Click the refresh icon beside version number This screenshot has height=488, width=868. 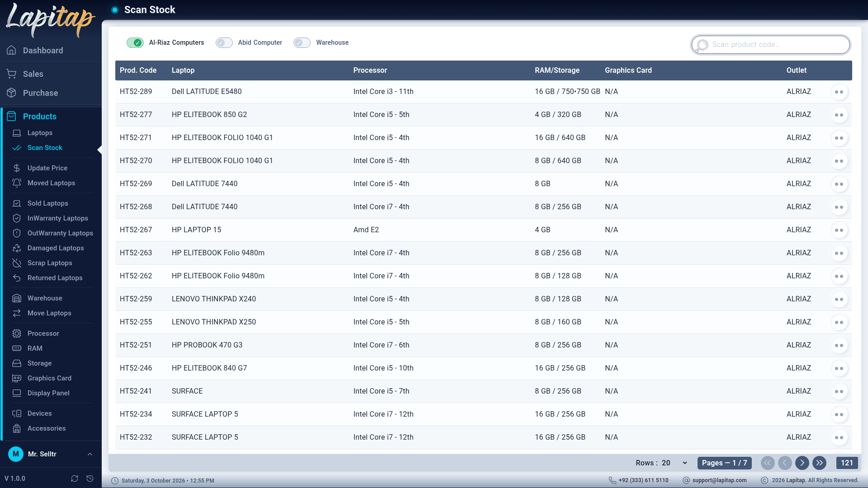tap(75, 479)
